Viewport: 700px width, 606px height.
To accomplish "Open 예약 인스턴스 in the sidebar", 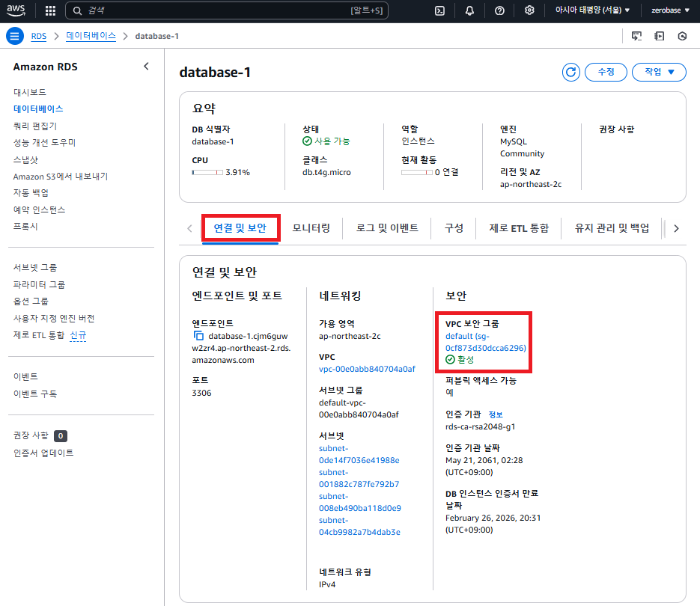I will pos(39,209).
